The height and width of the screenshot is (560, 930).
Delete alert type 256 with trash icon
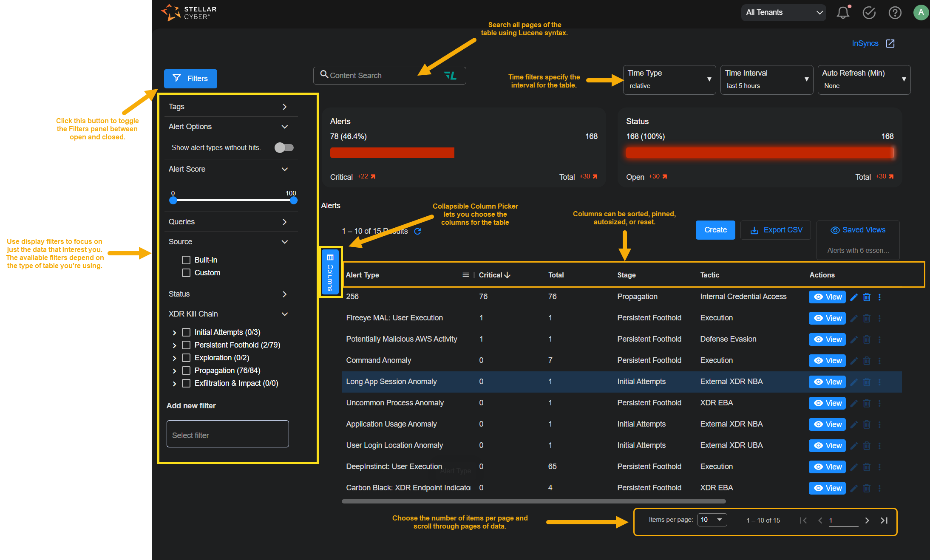pos(867,297)
